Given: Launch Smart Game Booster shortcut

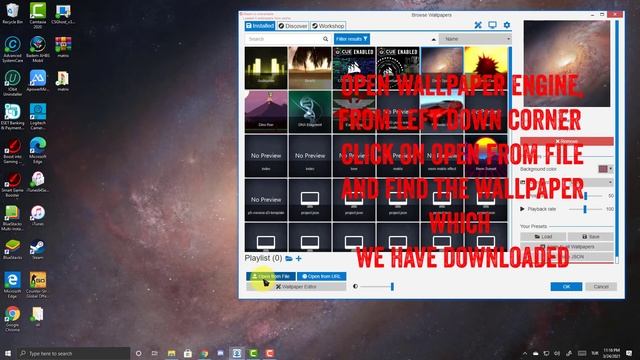Looking at the screenshot, I should (12, 184).
